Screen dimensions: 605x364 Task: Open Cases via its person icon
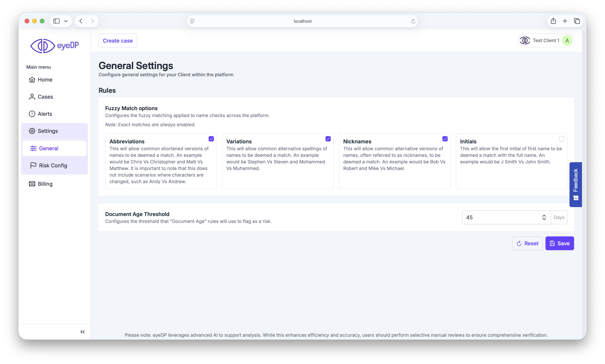(32, 97)
